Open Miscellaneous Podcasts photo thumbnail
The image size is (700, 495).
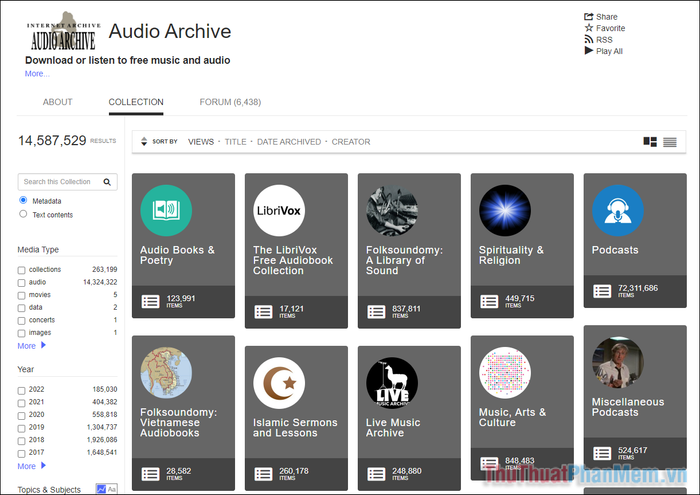(x=618, y=362)
